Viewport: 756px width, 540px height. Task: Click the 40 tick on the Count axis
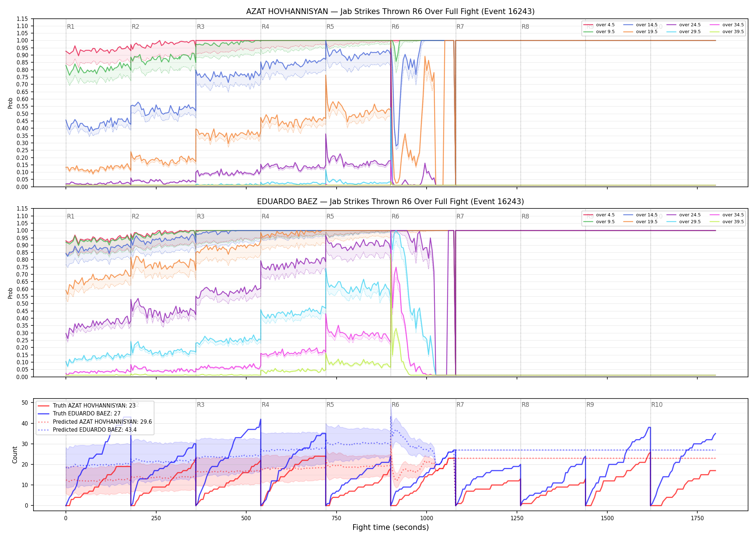[25, 423]
